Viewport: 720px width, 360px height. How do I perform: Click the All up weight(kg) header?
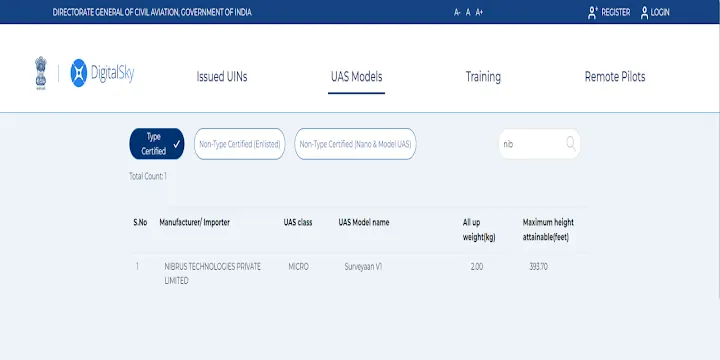[479, 230]
